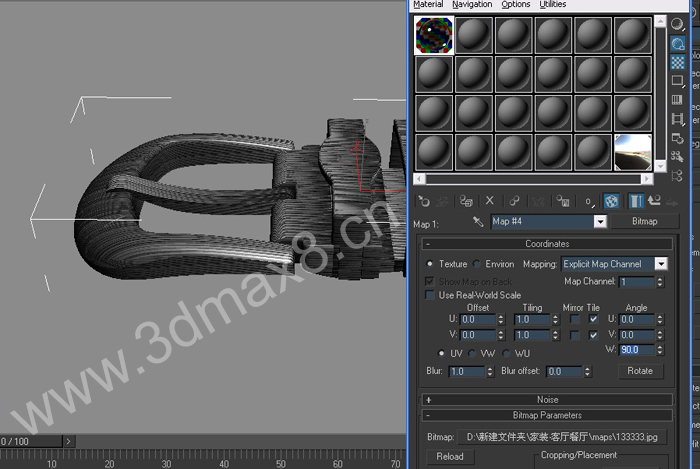This screenshot has width=700, height=469.
Task: Click the Bitmap map type button
Action: coord(644,221)
